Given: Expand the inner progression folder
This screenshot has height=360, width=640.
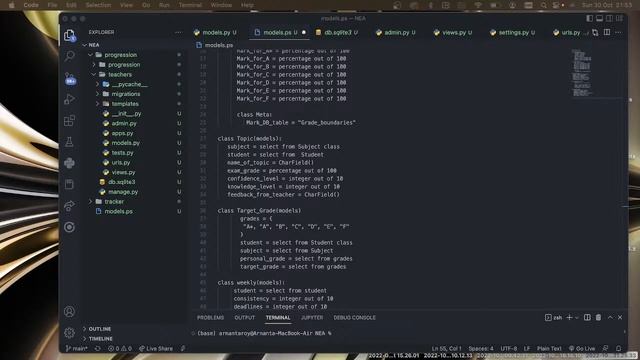Looking at the screenshot, I should [x=94, y=64].
